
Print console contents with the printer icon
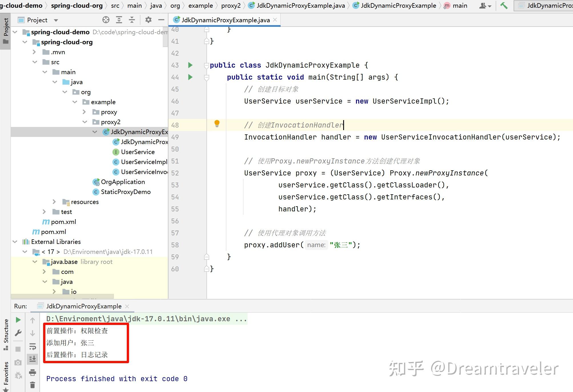pos(33,373)
